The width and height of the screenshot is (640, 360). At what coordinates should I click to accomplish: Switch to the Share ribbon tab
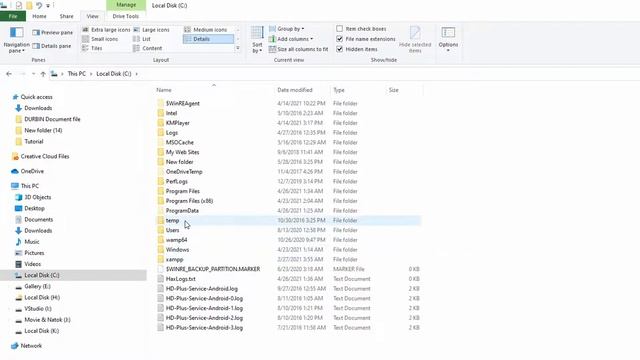(x=67, y=16)
